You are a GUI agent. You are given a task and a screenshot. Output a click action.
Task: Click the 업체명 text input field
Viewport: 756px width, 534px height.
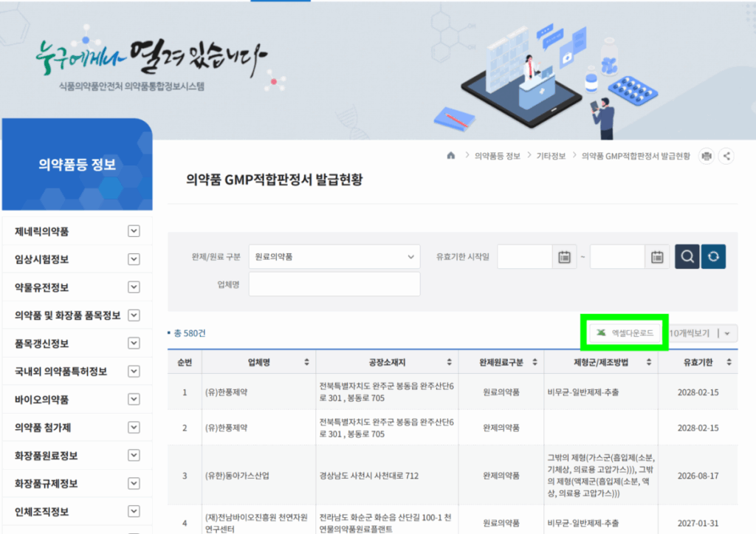(334, 284)
